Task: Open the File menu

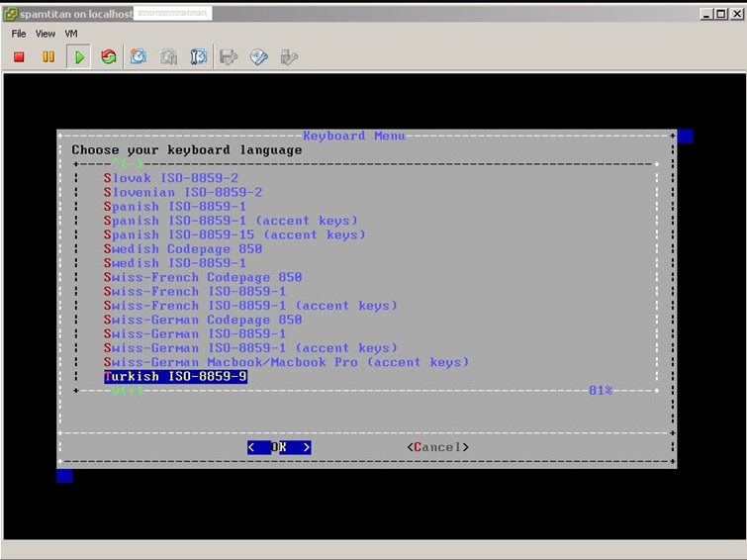Action: (19, 34)
